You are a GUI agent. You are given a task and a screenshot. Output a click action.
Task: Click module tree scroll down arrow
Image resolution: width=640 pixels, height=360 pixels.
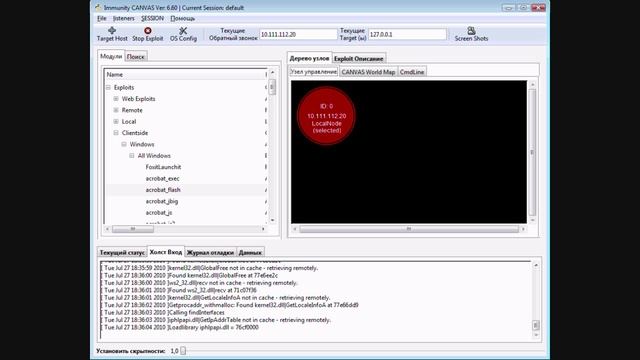click(273, 220)
